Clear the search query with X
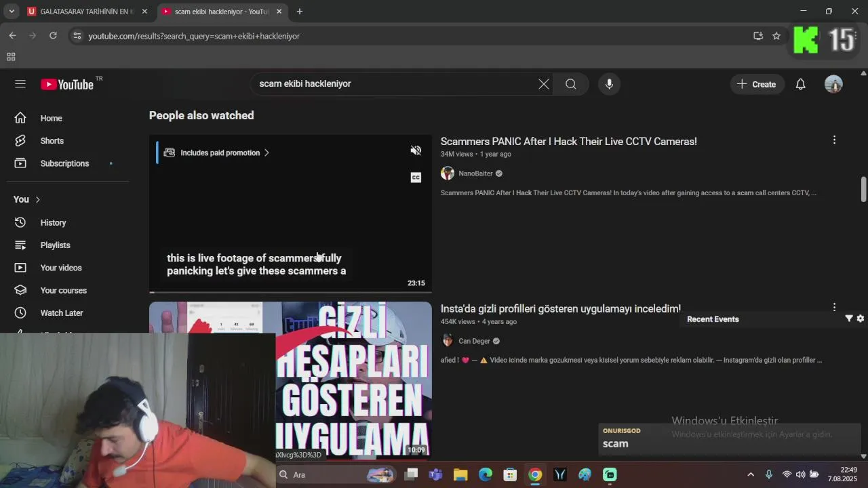Image resolution: width=868 pixels, height=488 pixels. pos(544,84)
